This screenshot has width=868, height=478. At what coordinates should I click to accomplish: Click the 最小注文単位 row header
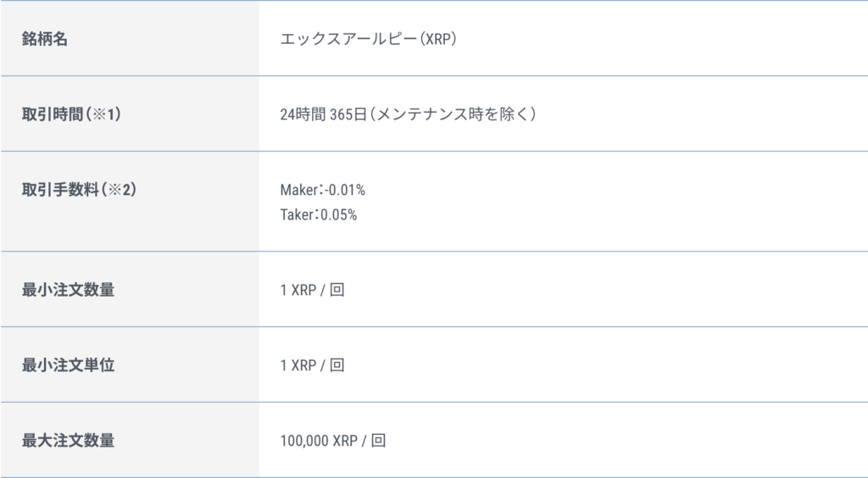point(68,365)
